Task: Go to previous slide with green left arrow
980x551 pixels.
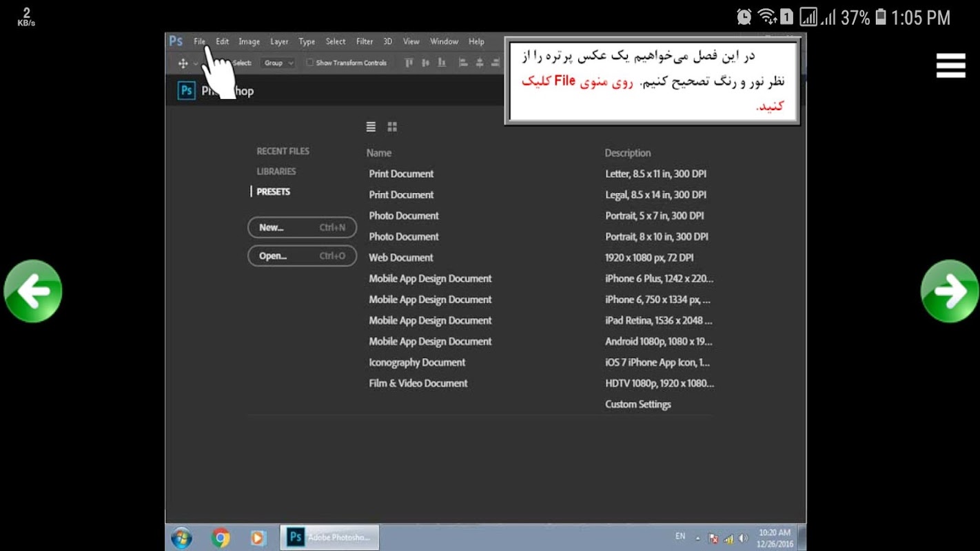Action: coord(33,291)
